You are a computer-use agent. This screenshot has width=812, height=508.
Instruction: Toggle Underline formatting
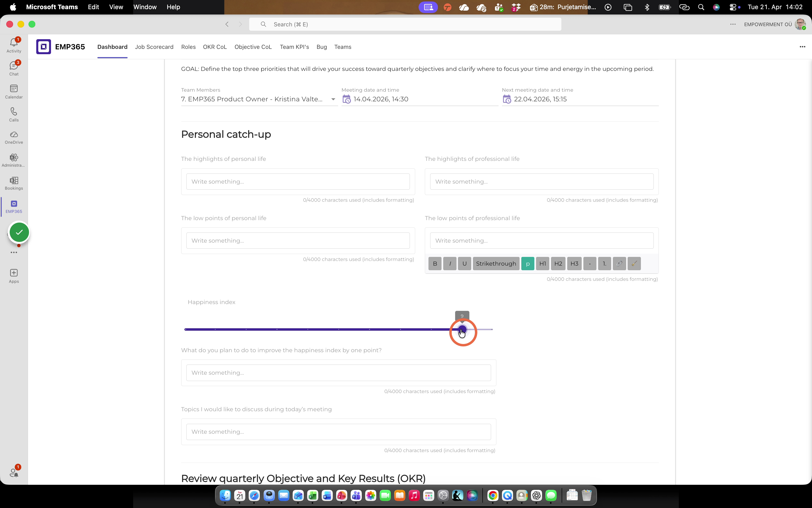[465, 264]
